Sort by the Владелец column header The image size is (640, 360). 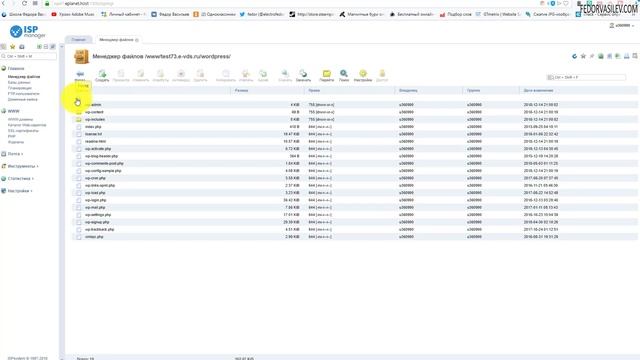[x=408, y=91]
